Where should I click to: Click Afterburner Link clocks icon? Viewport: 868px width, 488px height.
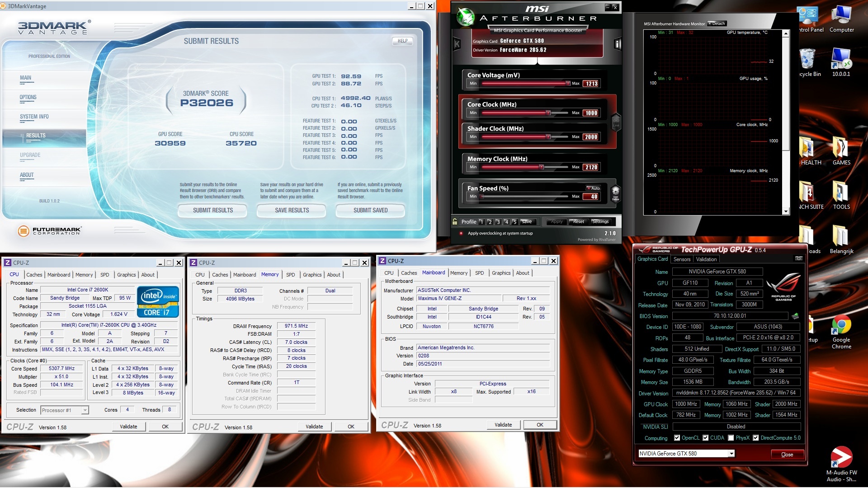point(616,122)
